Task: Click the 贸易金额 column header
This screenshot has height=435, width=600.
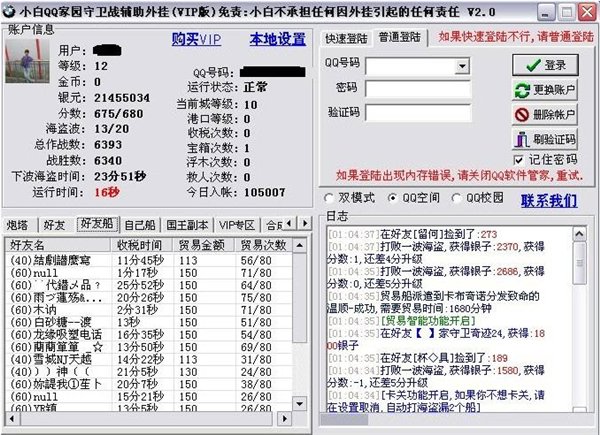Action: tap(203, 245)
